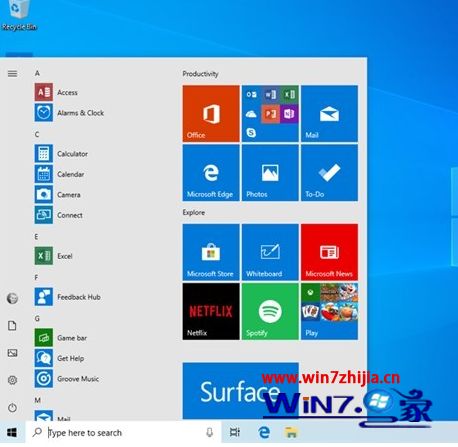This screenshot has width=458, height=447.
Task: Open File Explorer from the taskbar
Action: (291, 433)
